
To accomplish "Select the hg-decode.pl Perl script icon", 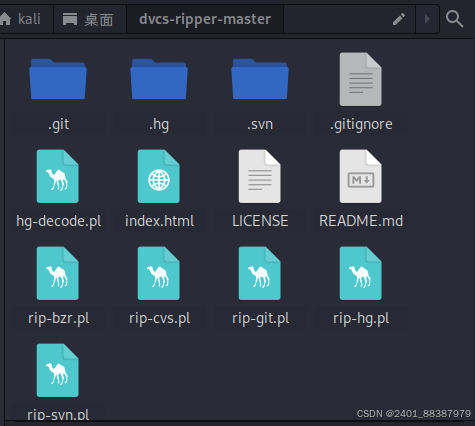I will [58, 176].
